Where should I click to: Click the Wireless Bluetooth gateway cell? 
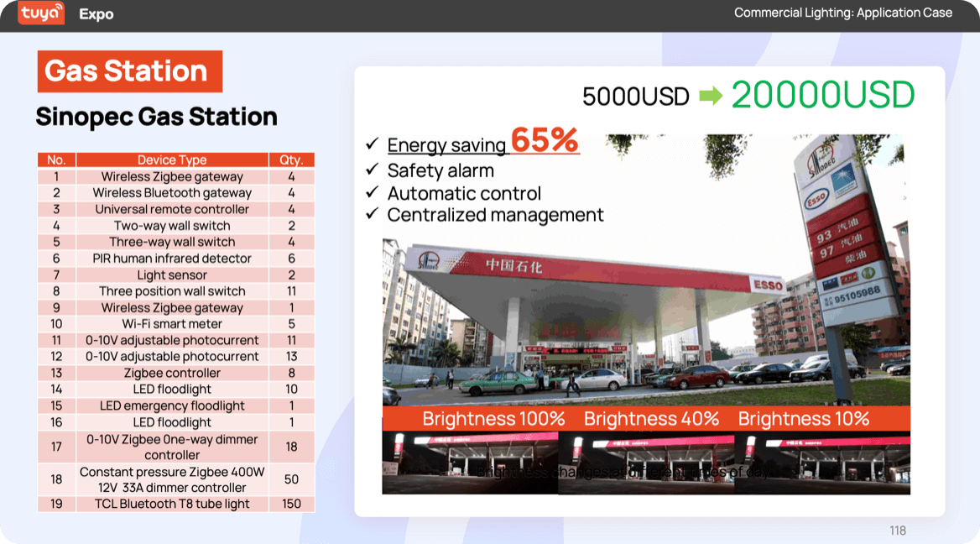172,193
